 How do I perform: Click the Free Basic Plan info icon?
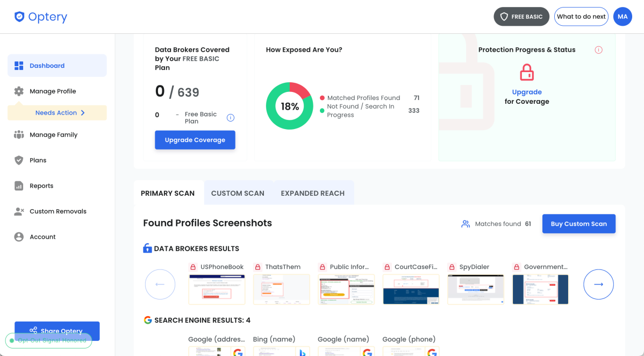[x=231, y=118]
